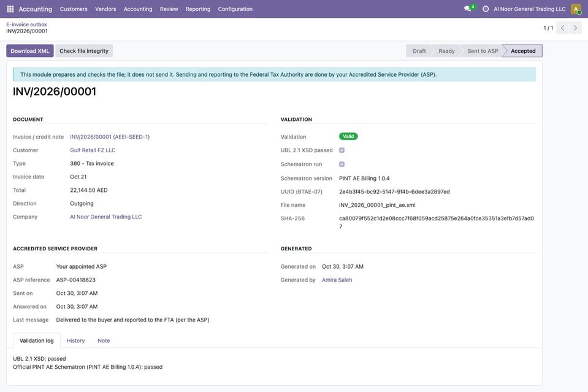Click the UUID value 2e4b3f45-bc92-5147-9f4b-6dee3a2897ed
Viewport: 588px width, 392px height.
pos(394,191)
